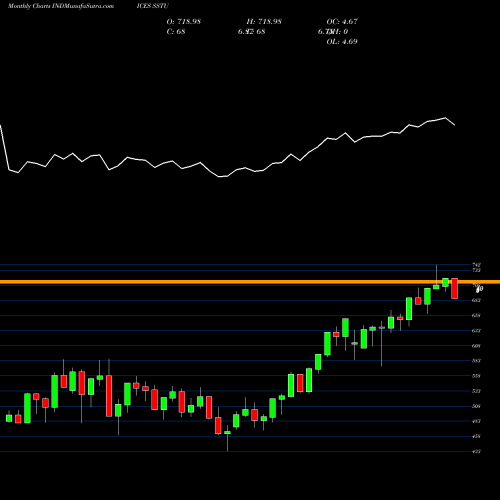Click the last red candlestick on the chart
Viewport: 500px width, 500px height.
point(455,288)
